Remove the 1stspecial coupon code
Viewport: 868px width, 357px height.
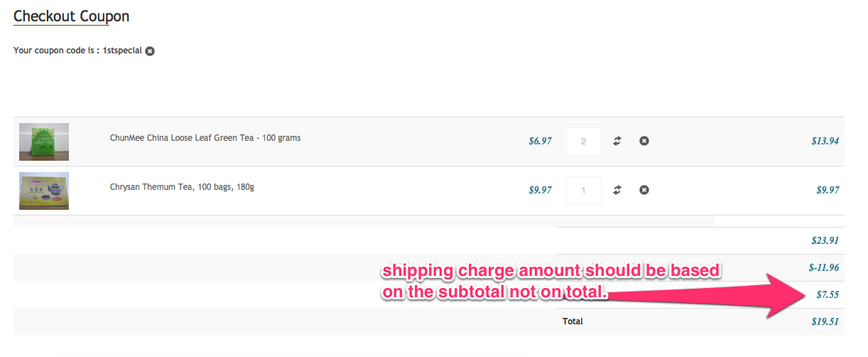[x=150, y=51]
